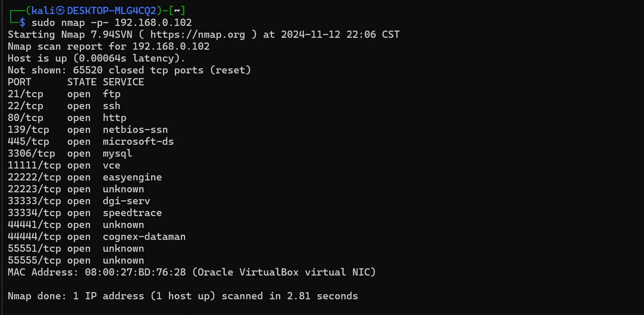Click the netbios-ssn service name
This screenshot has height=315, width=644.
135,129
